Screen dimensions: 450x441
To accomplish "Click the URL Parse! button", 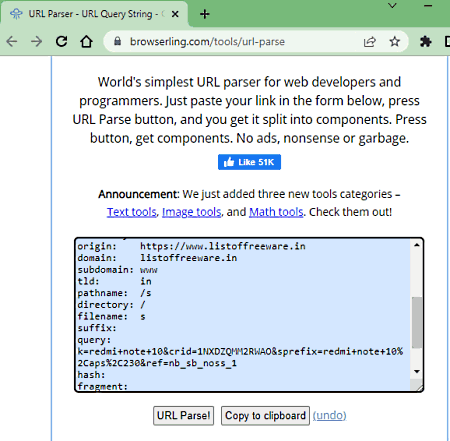I will coord(183,416).
